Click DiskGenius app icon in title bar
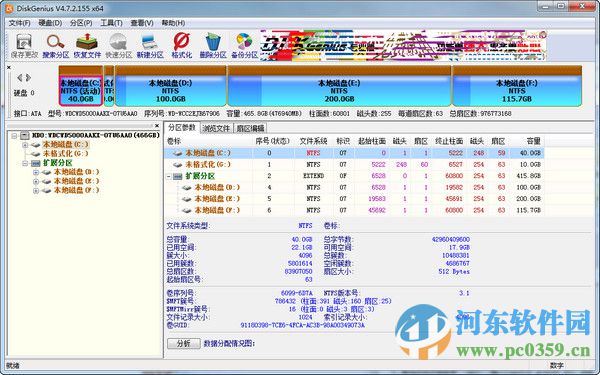Image resolution: width=600 pixels, height=375 pixels. coord(9,8)
